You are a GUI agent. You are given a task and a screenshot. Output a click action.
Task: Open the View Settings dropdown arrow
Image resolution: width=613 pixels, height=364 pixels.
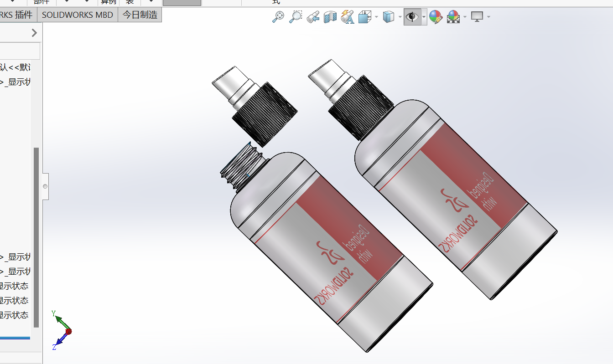488,17
